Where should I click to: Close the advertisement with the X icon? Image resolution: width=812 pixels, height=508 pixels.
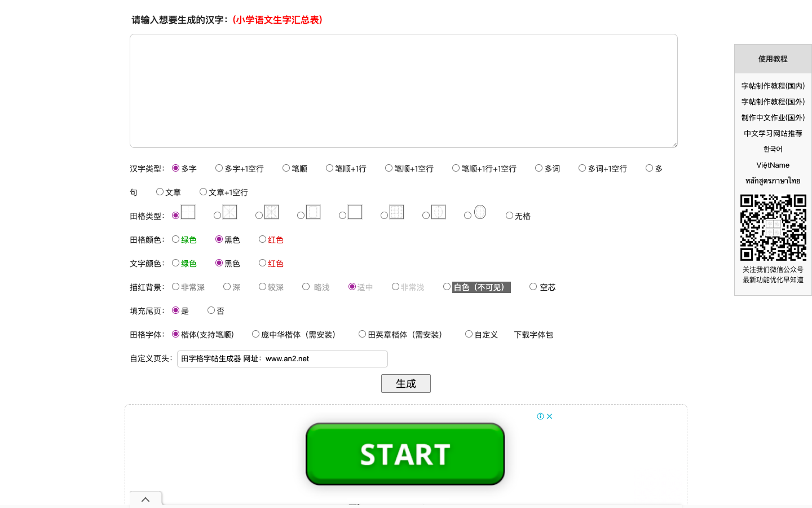coord(550,417)
